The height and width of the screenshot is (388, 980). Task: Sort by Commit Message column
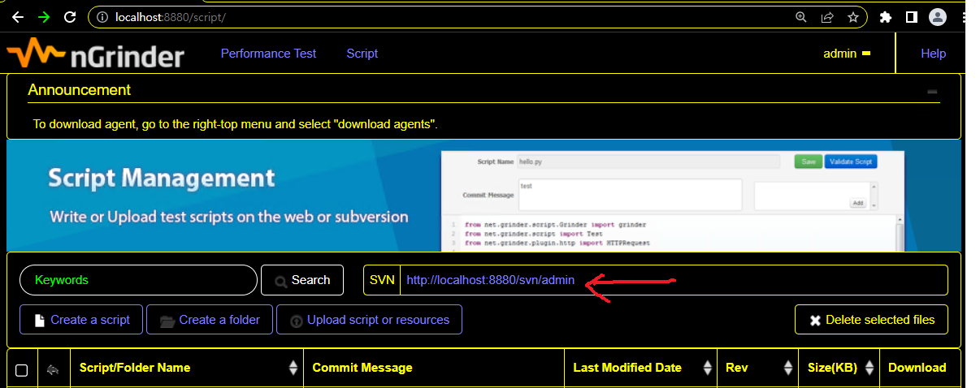(x=434, y=368)
